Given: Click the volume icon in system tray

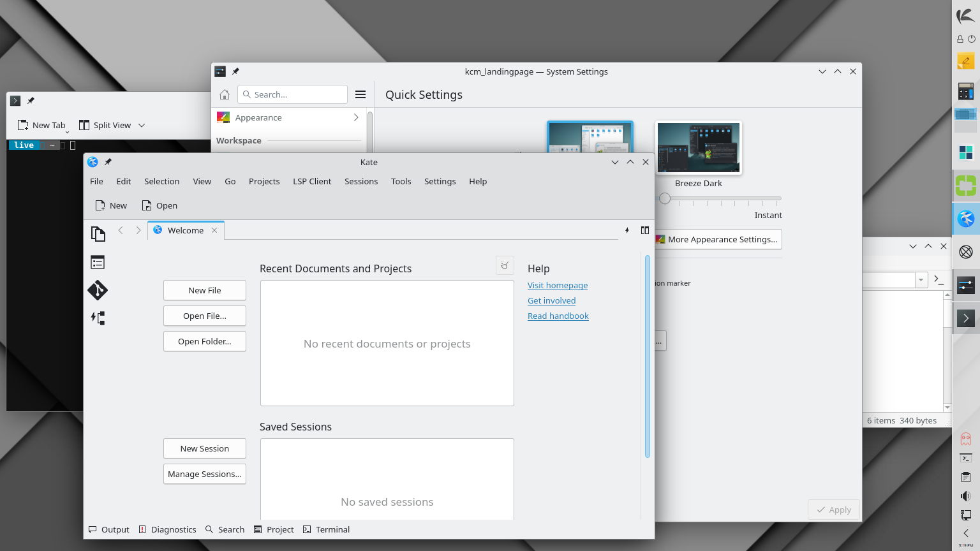Looking at the screenshot, I should 966,496.
